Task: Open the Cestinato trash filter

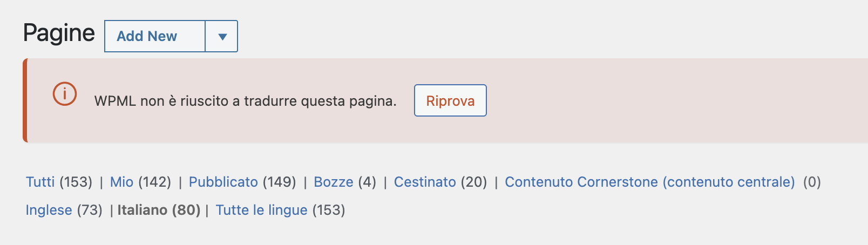Action: point(425,182)
